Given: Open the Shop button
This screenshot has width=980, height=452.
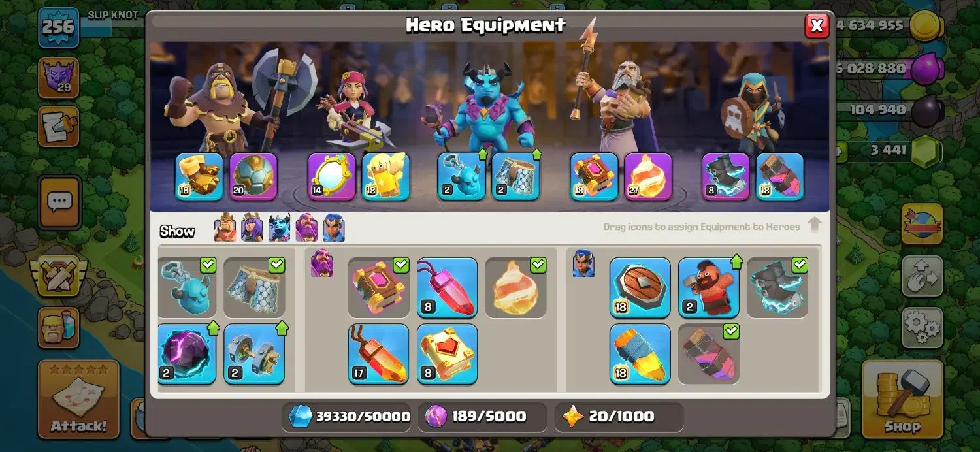Looking at the screenshot, I should [x=902, y=398].
